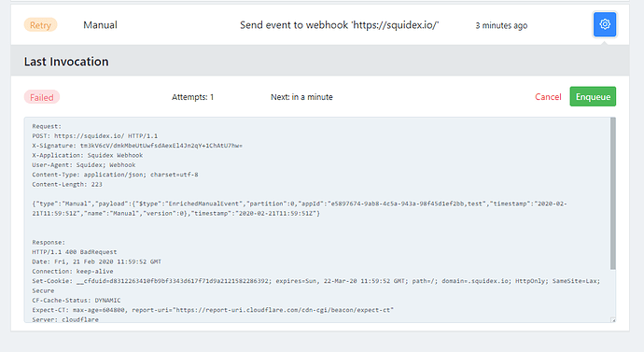Click the 'Request:' label in log
Viewport: 644px width, 352px height.
[47, 126]
